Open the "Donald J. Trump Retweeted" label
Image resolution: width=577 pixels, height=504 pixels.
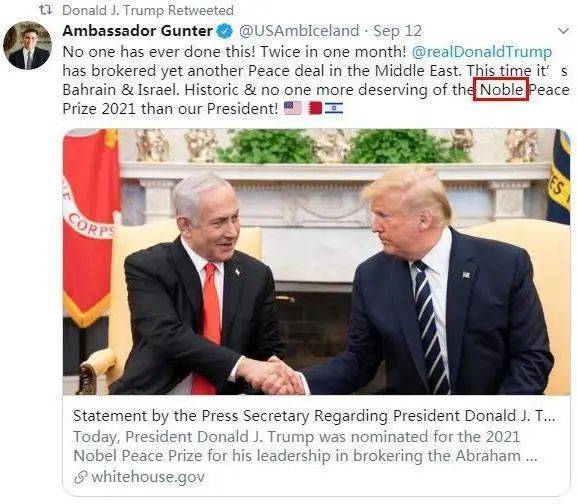[x=148, y=10]
